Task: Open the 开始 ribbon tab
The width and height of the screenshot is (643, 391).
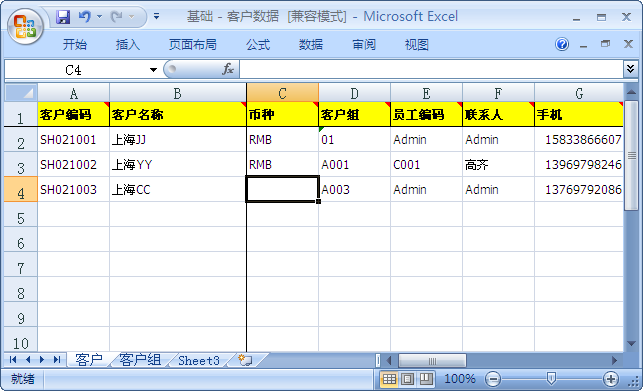Action: [75, 44]
